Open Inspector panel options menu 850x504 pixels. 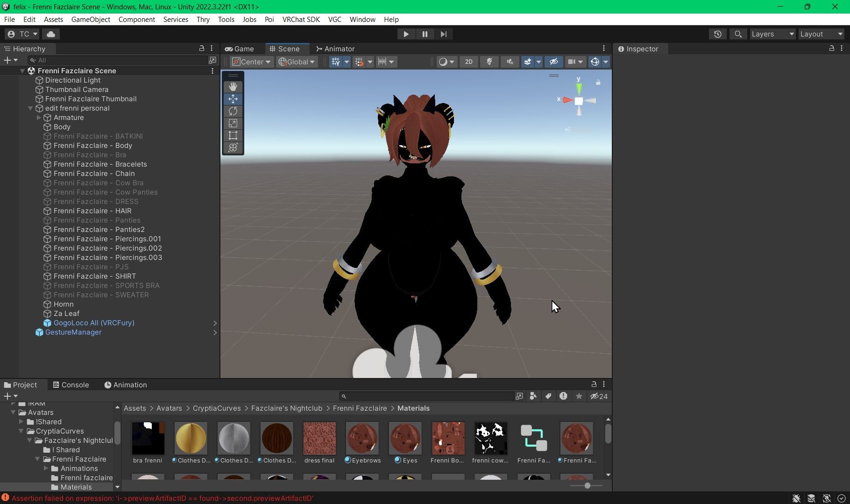point(842,49)
